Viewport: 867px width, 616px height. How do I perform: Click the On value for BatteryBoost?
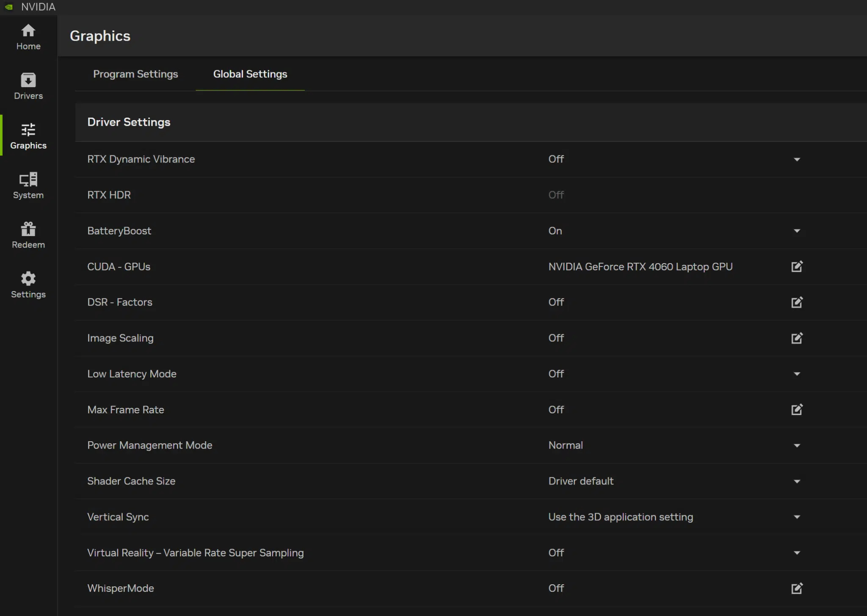pyautogui.click(x=555, y=231)
